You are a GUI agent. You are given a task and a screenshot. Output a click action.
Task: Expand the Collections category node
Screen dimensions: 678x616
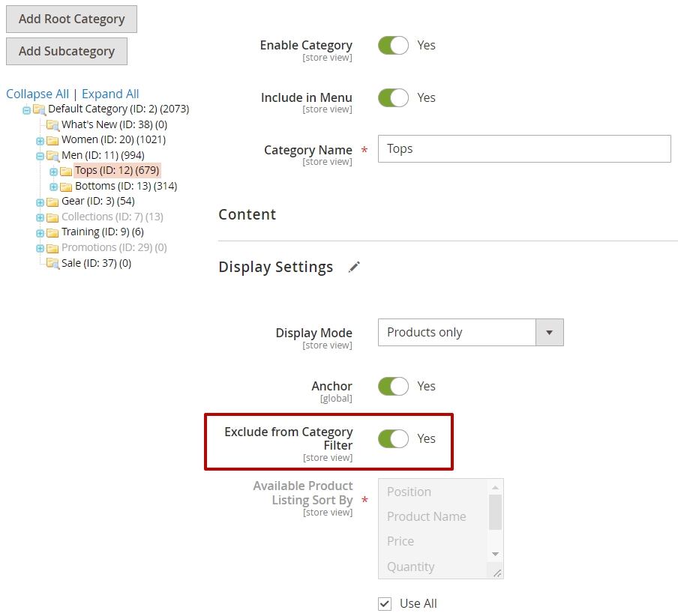pos(40,217)
